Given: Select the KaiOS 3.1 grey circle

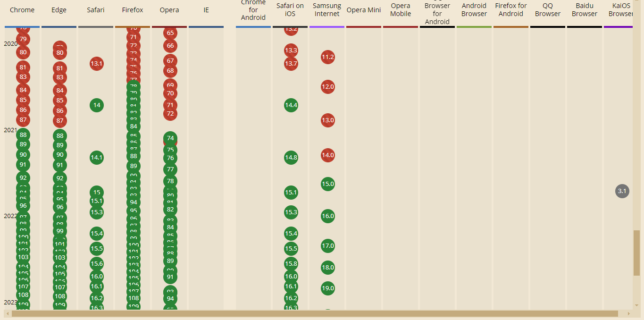Looking at the screenshot, I should (x=622, y=191).
